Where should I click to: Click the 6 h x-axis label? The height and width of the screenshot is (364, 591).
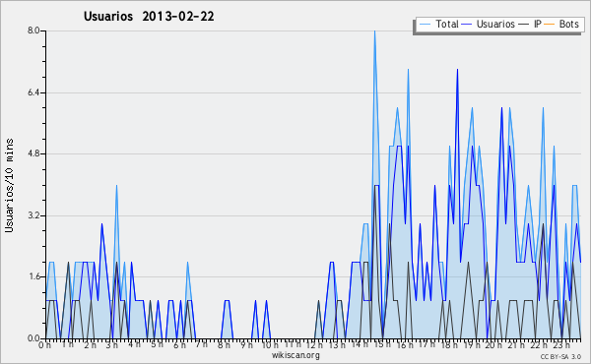[179, 344]
